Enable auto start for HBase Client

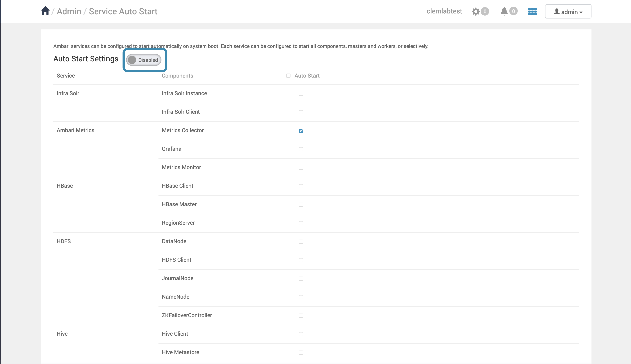301,186
